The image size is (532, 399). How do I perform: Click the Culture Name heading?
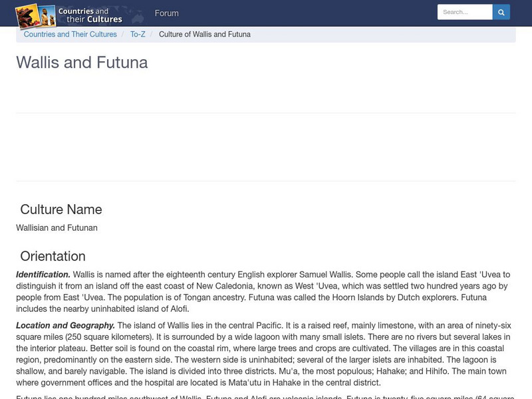coord(60,209)
